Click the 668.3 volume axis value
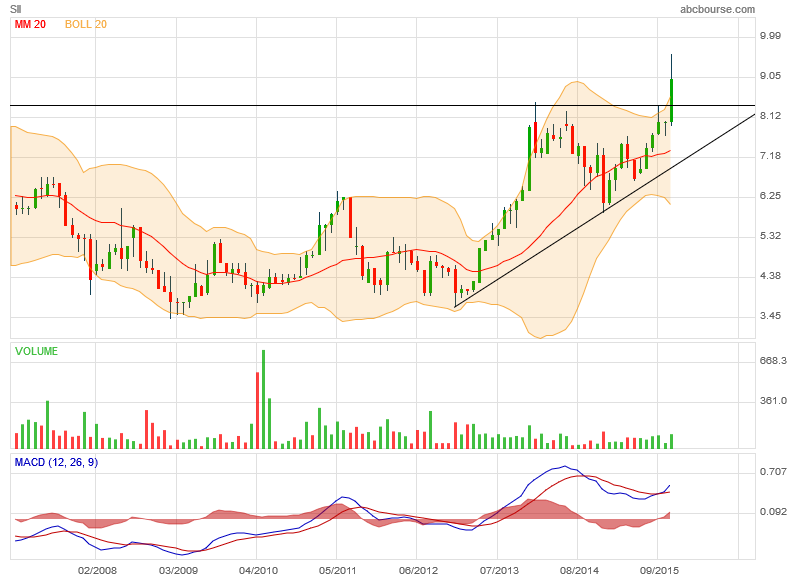The width and height of the screenshot is (800, 580). tap(773, 361)
